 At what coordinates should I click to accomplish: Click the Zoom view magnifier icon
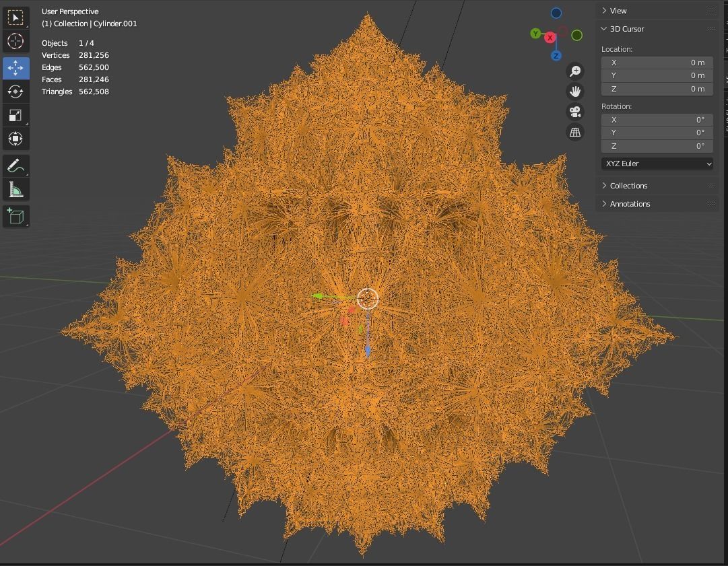pos(575,71)
